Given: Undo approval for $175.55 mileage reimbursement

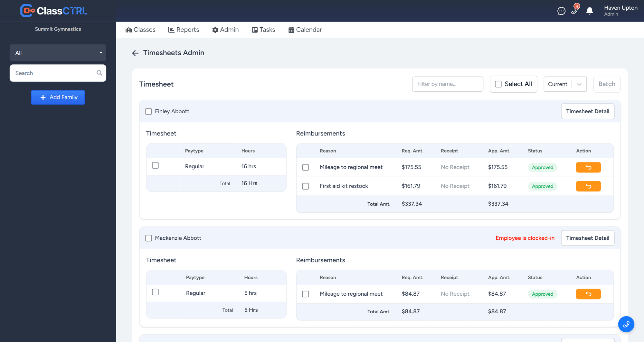Looking at the screenshot, I should (588, 167).
